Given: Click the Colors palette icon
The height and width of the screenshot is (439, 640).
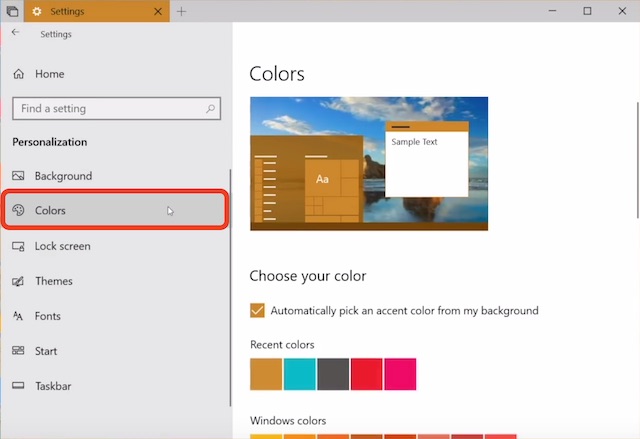Looking at the screenshot, I should [x=18, y=210].
